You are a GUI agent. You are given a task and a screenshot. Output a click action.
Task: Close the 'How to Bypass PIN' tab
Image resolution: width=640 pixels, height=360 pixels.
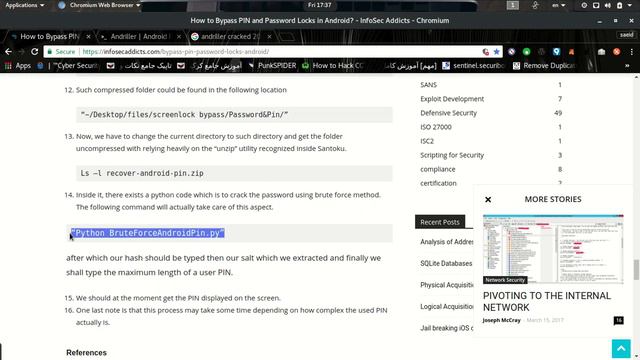pyautogui.click(x=88, y=37)
